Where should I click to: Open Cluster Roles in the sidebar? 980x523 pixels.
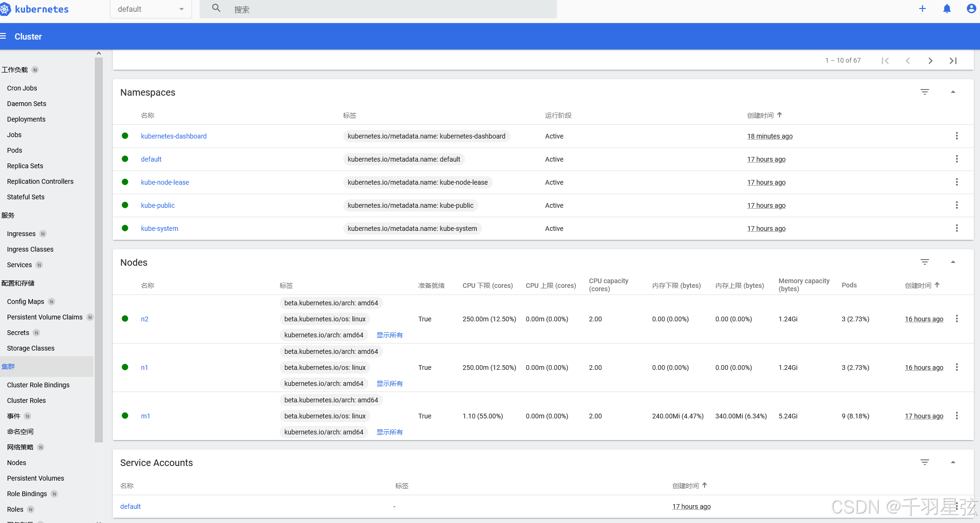pyautogui.click(x=26, y=400)
